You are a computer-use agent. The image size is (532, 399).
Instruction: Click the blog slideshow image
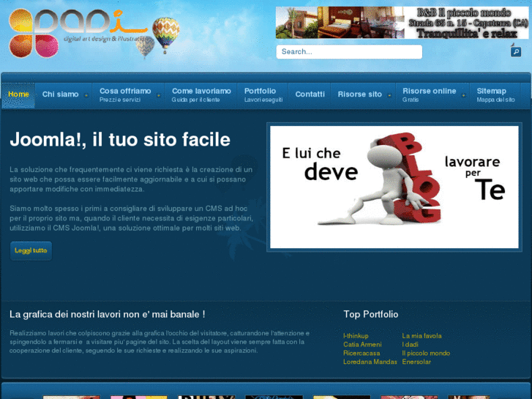(394, 187)
